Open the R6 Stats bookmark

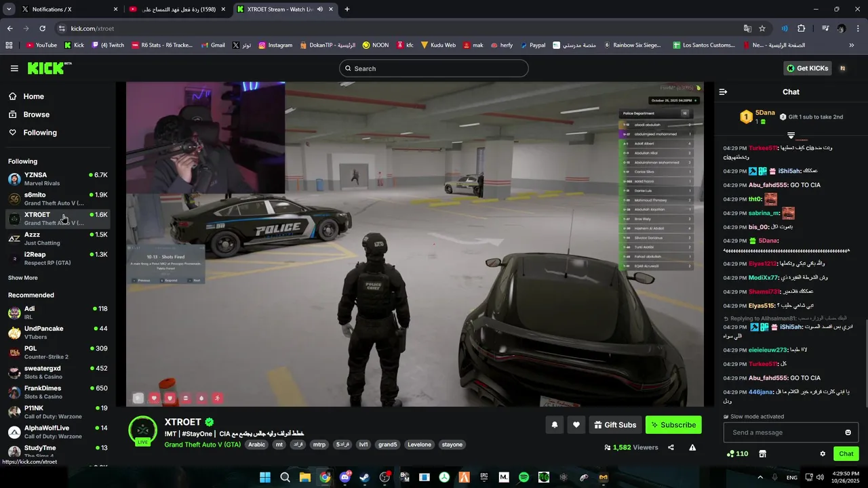click(162, 45)
